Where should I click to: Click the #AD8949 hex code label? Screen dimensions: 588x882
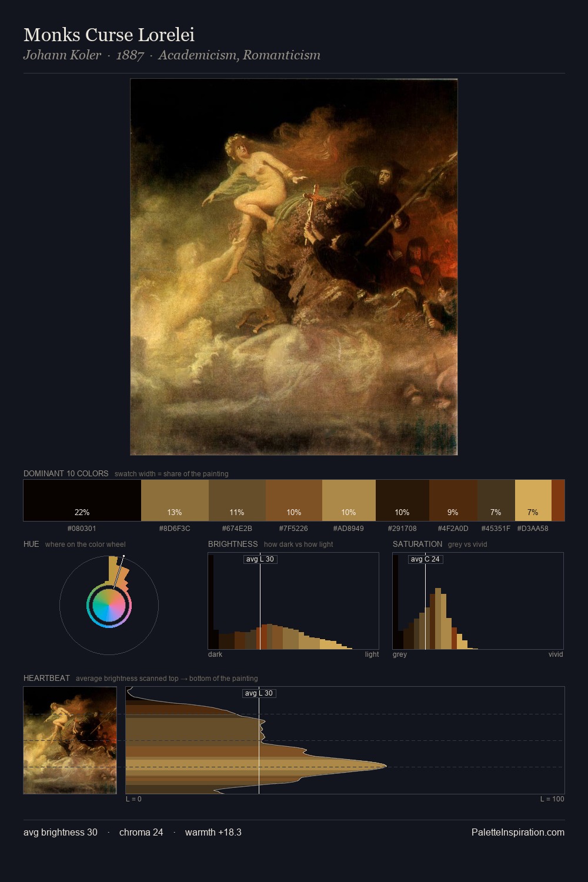(x=349, y=528)
